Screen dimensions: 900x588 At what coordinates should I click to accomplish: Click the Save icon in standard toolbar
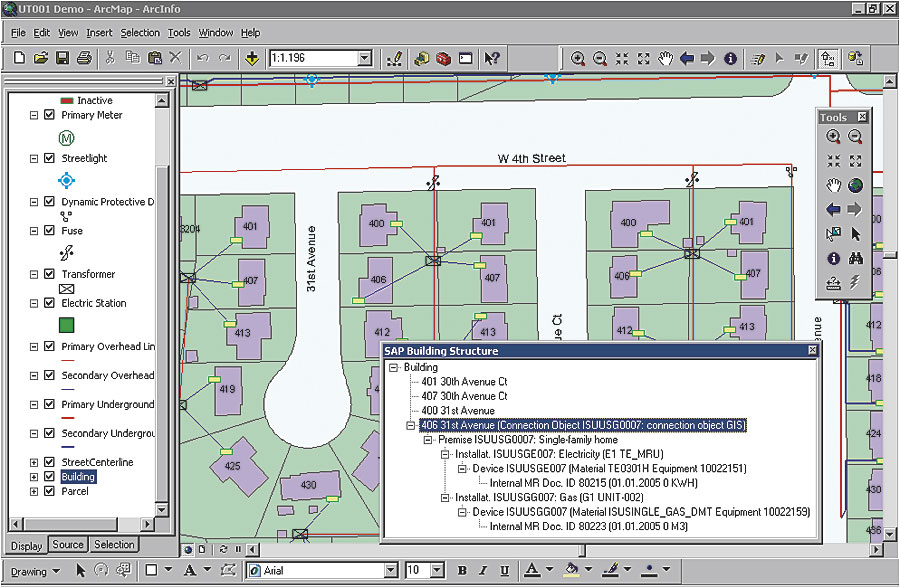[x=62, y=59]
